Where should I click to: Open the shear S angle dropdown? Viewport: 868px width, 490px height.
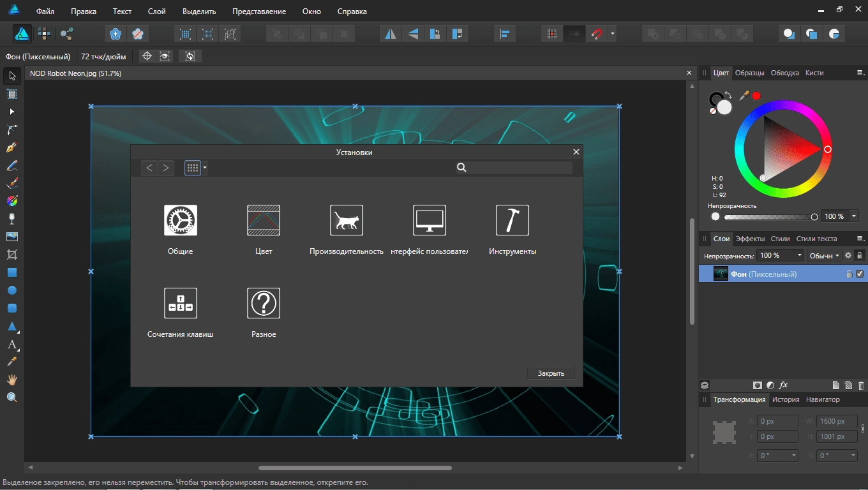pos(853,456)
